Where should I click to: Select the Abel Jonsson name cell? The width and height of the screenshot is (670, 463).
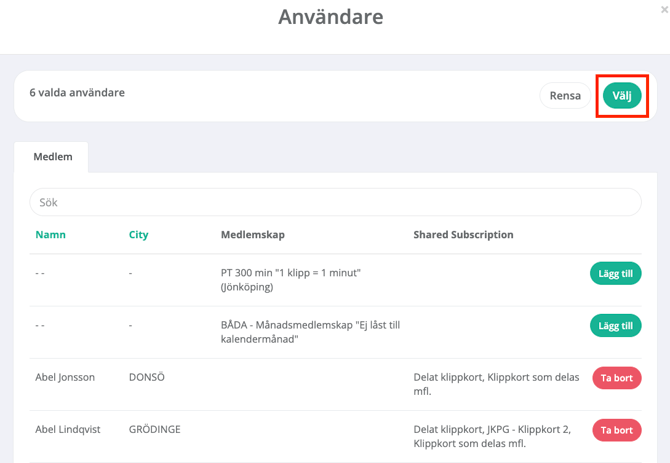tap(65, 378)
